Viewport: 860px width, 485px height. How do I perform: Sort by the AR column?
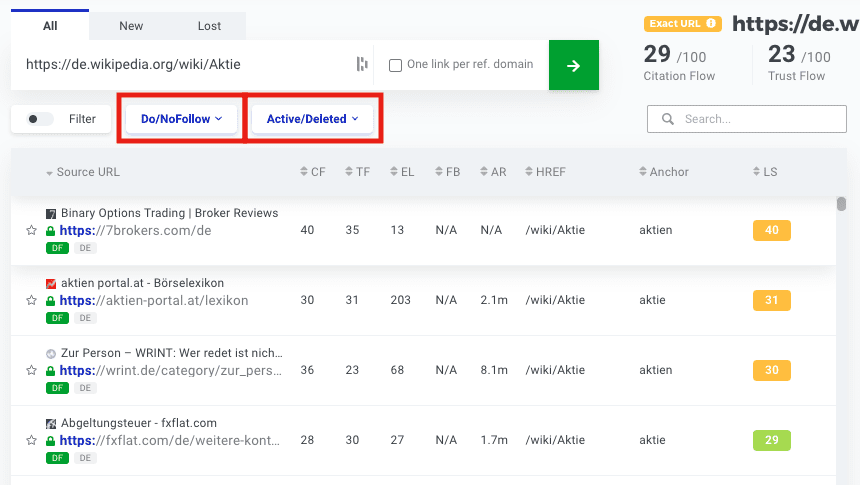[493, 172]
